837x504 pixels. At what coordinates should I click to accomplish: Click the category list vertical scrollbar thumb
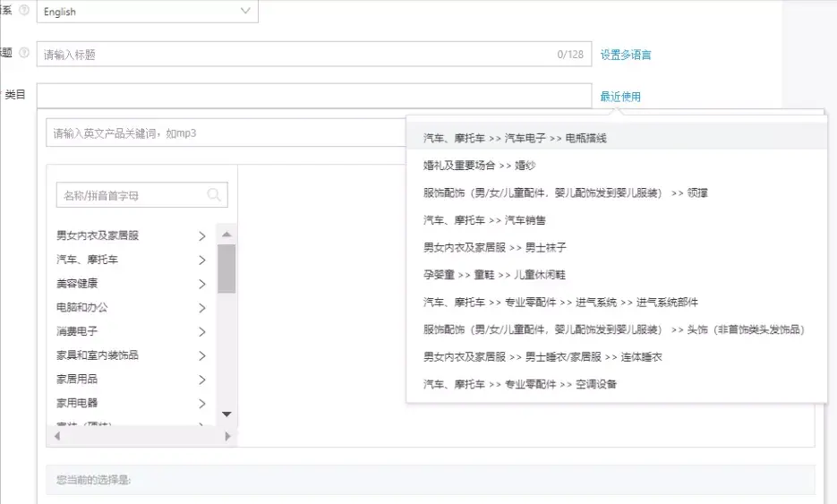pyautogui.click(x=226, y=269)
